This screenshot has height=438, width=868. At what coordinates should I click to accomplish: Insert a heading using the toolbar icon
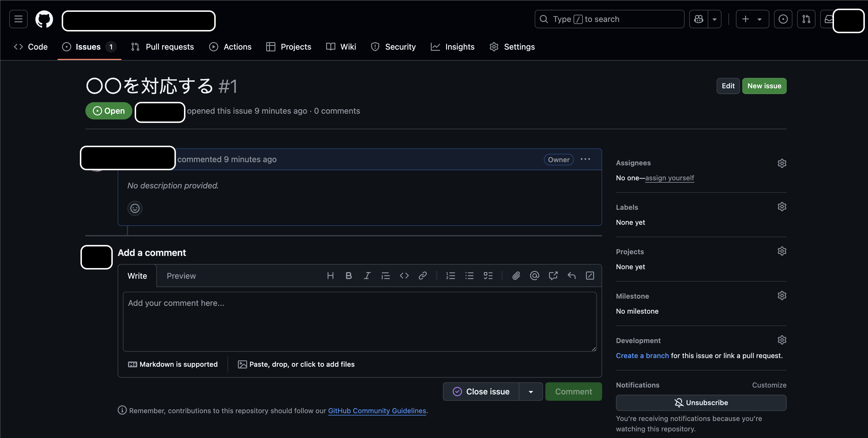tap(330, 276)
